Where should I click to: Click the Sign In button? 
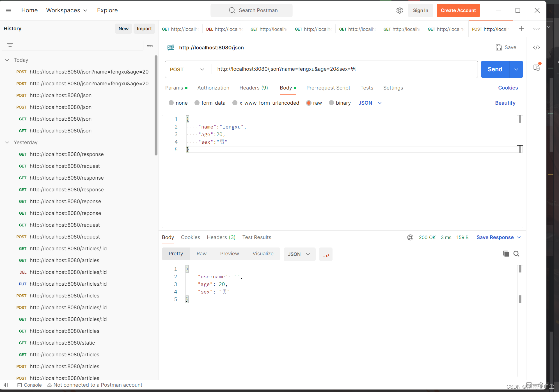click(420, 10)
